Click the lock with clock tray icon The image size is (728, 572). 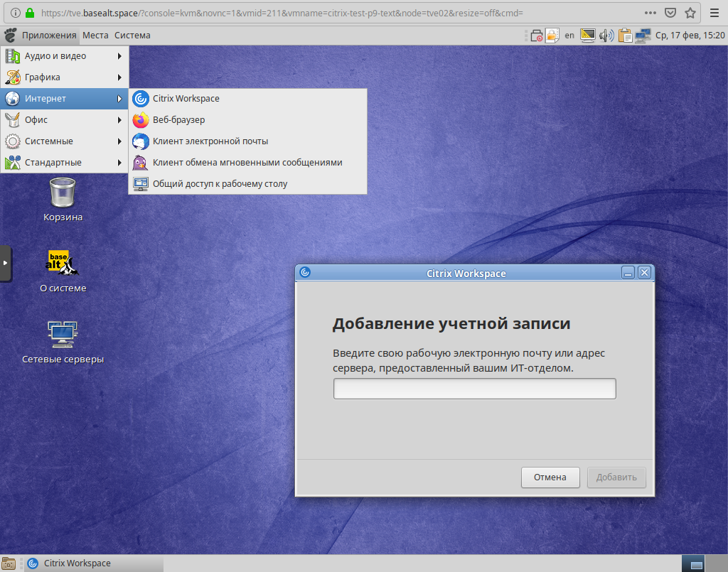click(x=536, y=36)
